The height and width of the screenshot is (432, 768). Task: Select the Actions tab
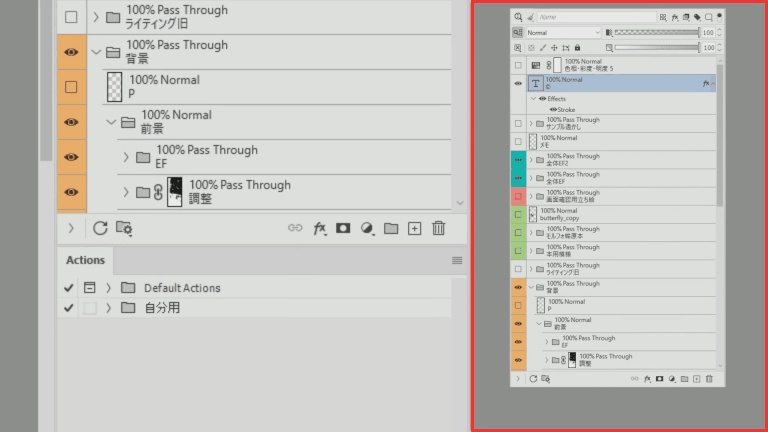(x=85, y=260)
